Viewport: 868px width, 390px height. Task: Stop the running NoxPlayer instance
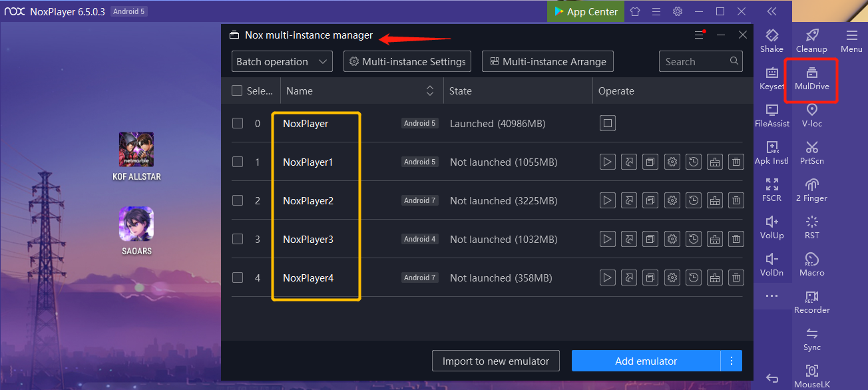click(607, 123)
